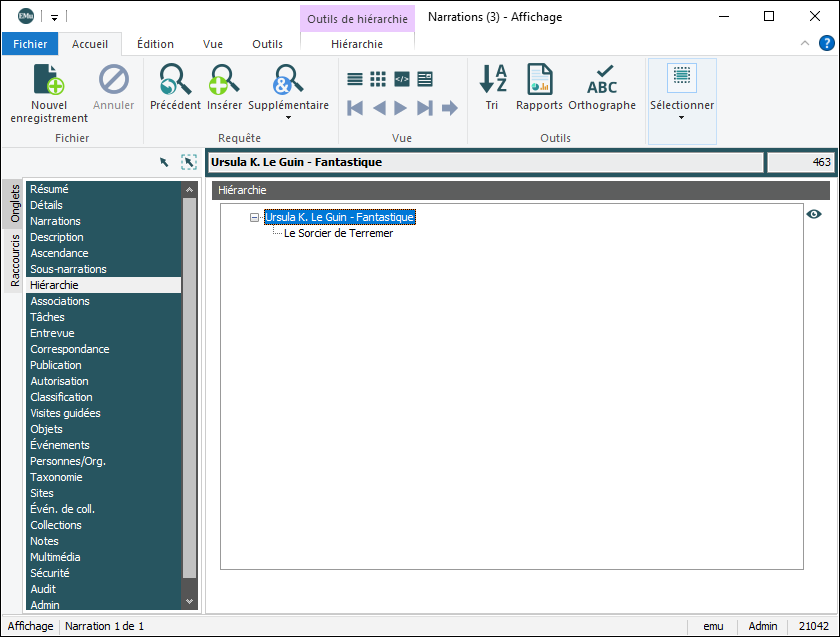Click the Nouvel enregistrement icon
The width and height of the screenshot is (840, 637).
[49, 80]
